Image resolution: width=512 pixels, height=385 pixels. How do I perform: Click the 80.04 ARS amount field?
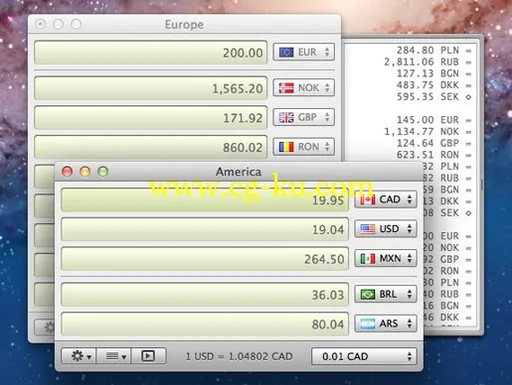[x=205, y=324]
